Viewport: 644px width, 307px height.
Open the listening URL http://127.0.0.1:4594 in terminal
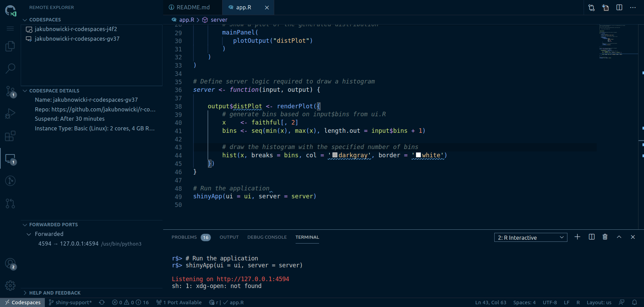pyautogui.click(x=253, y=279)
